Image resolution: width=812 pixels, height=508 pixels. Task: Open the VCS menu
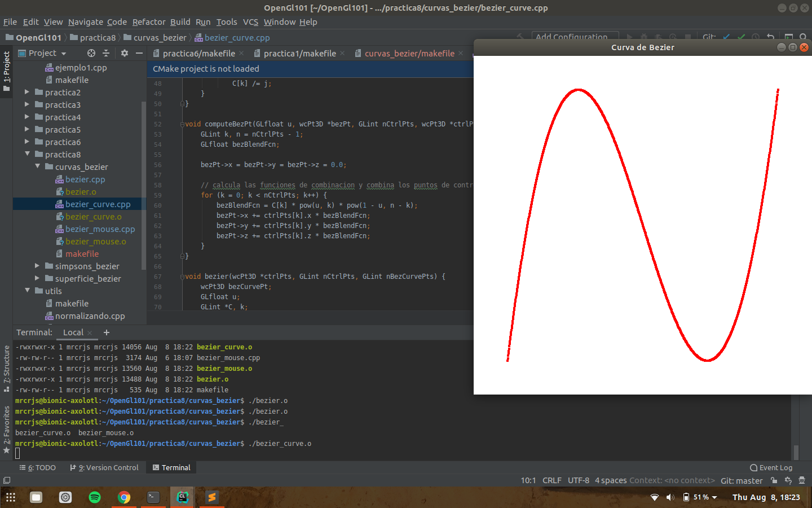pyautogui.click(x=250, y=22)
